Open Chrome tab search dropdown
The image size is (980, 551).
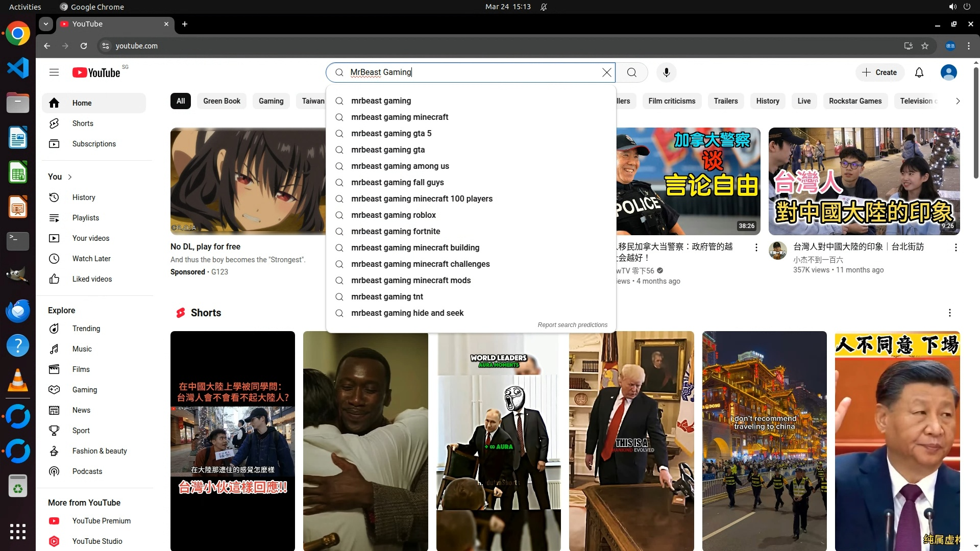click(46, 24)
